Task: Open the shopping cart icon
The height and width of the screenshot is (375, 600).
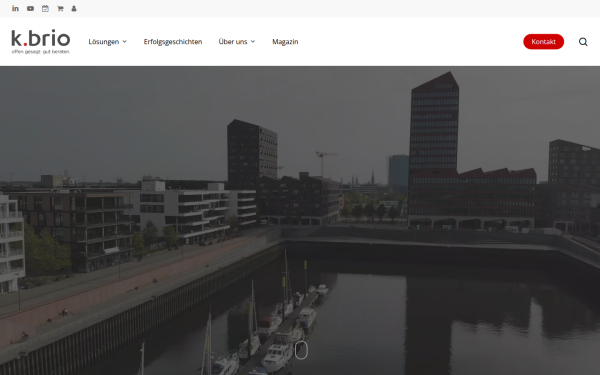Action: pyautogui.click(x=60, y=8)
